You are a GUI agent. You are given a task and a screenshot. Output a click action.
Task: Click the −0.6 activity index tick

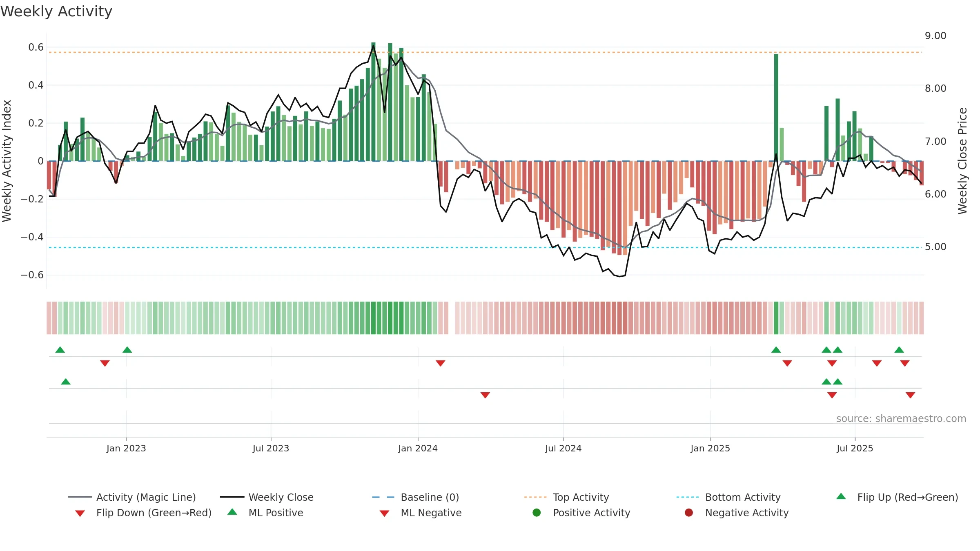(x=32, y=275)
